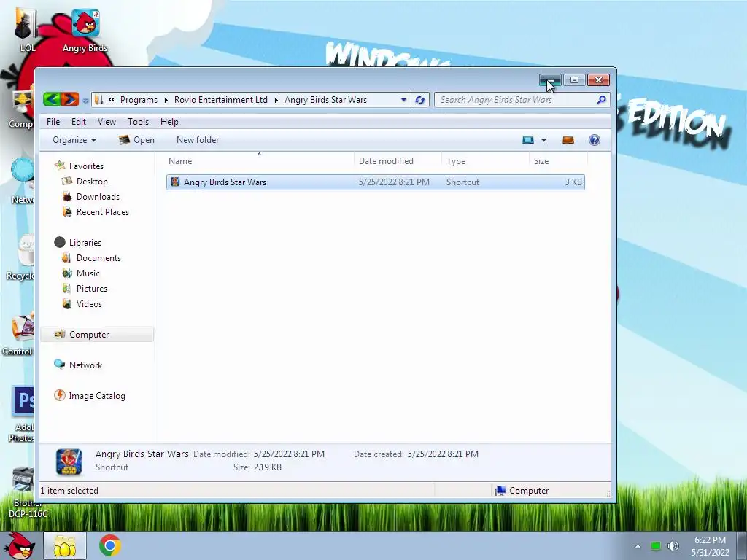The height and width of the screenshot is (560, 747).
Task: Select Libraries in the navigation pane
Action: tap(85, 242)
